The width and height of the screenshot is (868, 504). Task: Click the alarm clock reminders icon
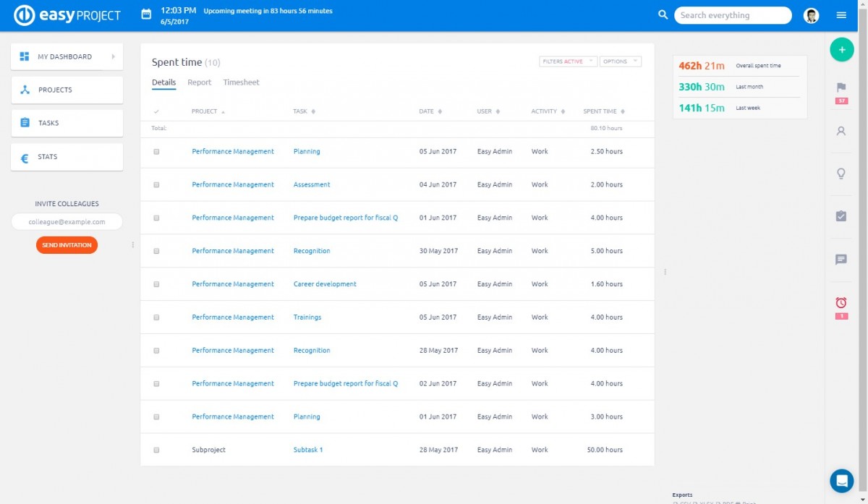click(x=841, y=304)
